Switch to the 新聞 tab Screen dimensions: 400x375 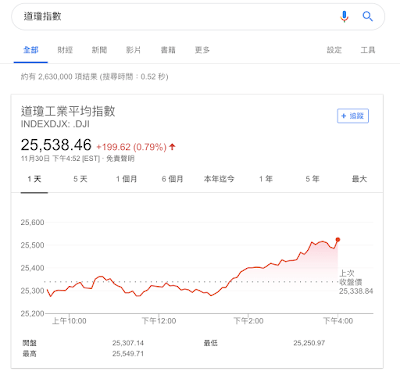[99, 50]
